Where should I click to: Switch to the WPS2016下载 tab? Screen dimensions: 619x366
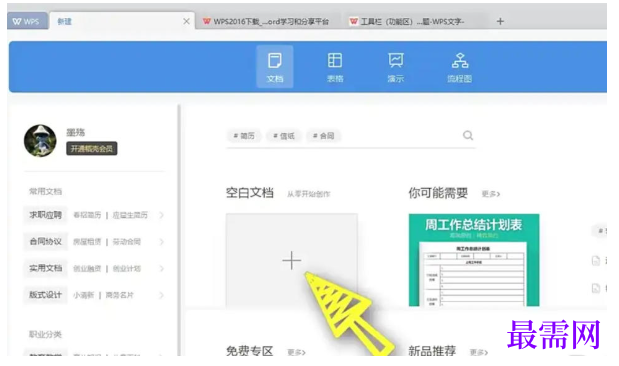266,22
